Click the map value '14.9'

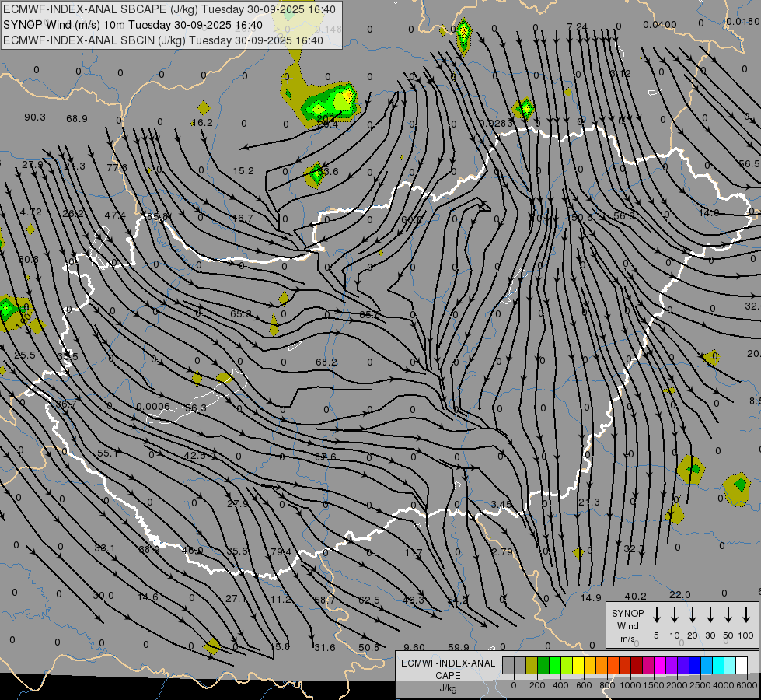point(591,597)
